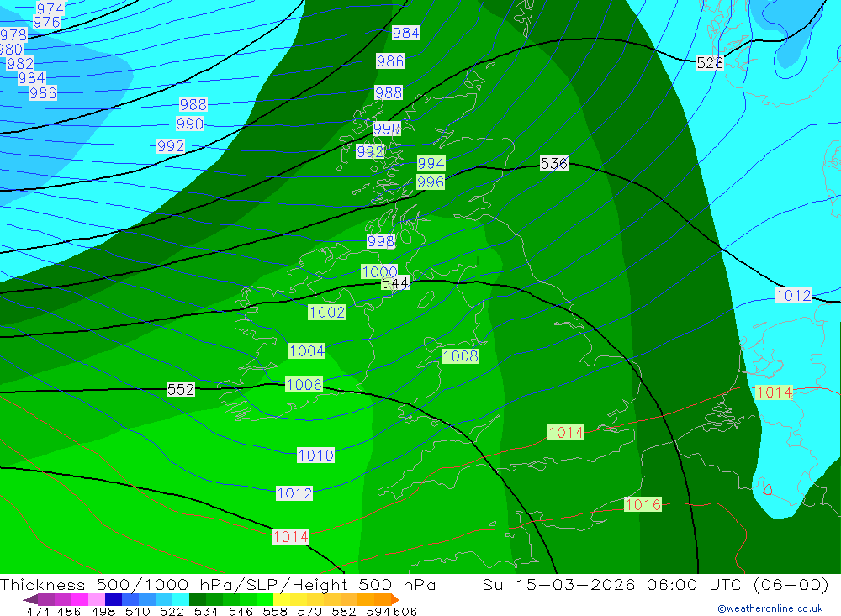Click legend value '534'
841x616 pixels.
tap(206, 611)
